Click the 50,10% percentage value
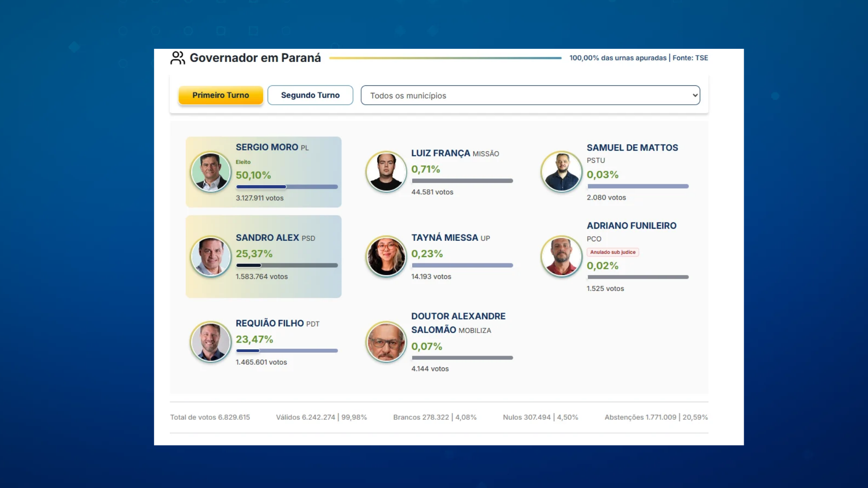This screenshot has height=488, width=868. pos(253,175)
